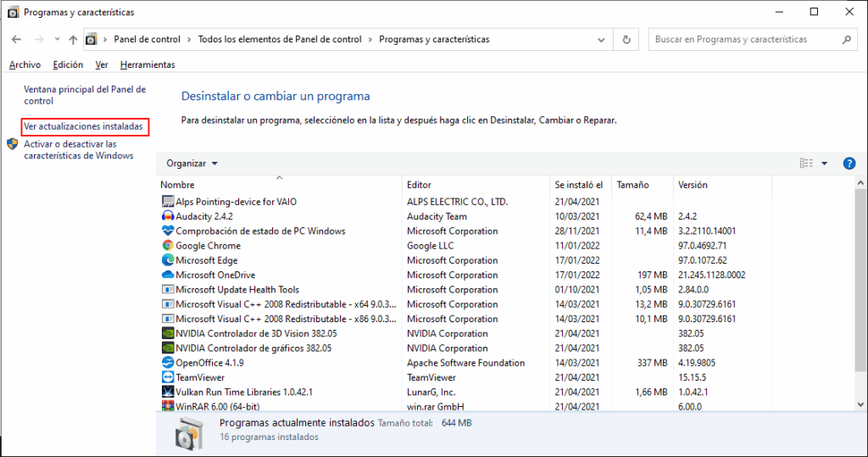The height and width of the screenshot is (457, 868).
Task: Click the Microsoft Update Health Tools icon
Action: click(x=167, y=290)
